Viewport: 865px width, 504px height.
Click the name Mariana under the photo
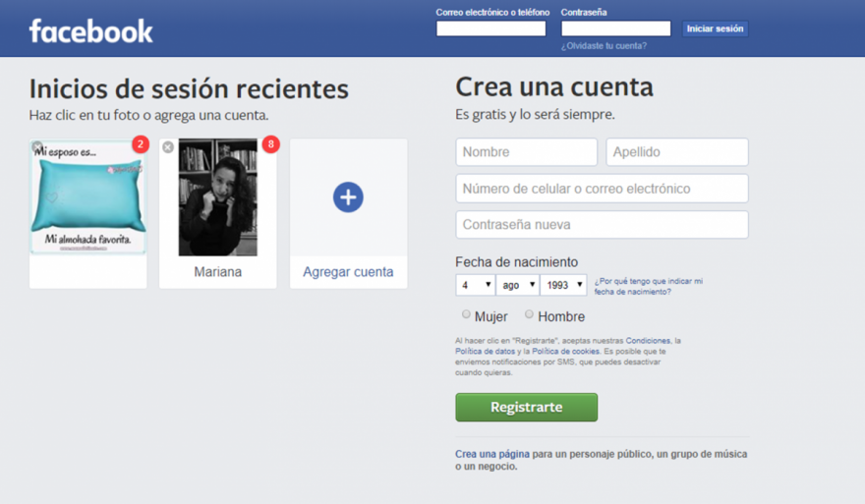click(x=218, y=272)
